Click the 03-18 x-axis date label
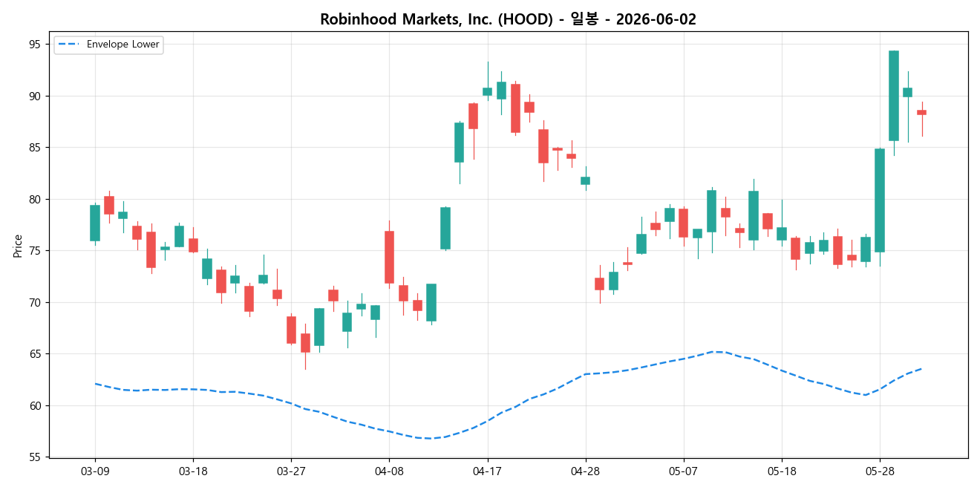This screenshot has height=490, width=980. [193, 471]
